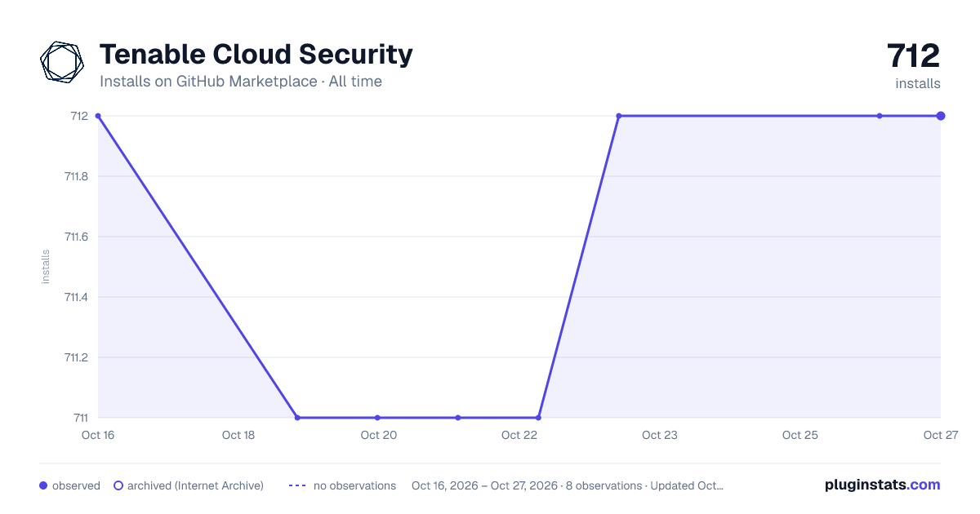Select the 712 data point just before Oct 23
The height and width of the screenshot is (514, 980).
[x=619, y=116]
